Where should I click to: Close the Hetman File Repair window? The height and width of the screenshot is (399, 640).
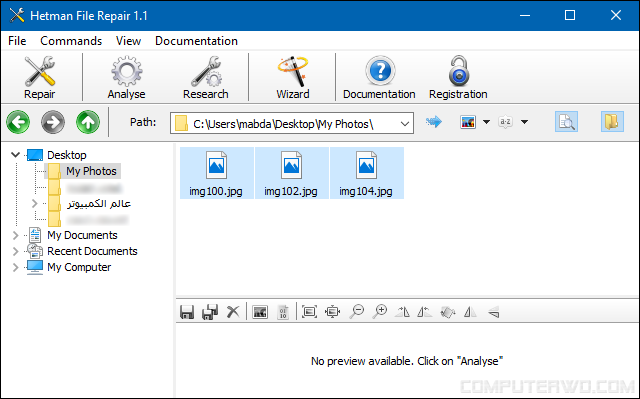pyautogui.click(x=616, y=16)
